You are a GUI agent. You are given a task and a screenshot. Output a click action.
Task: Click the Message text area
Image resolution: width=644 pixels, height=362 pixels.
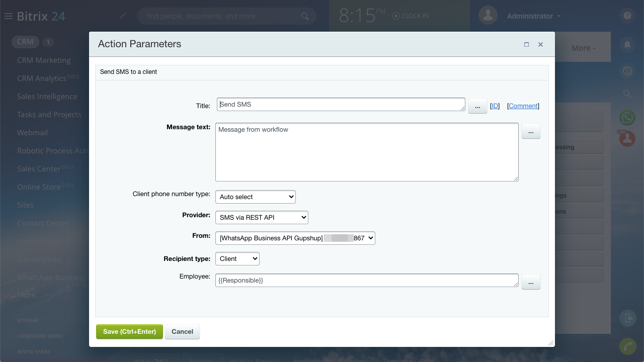click(366, 152)
